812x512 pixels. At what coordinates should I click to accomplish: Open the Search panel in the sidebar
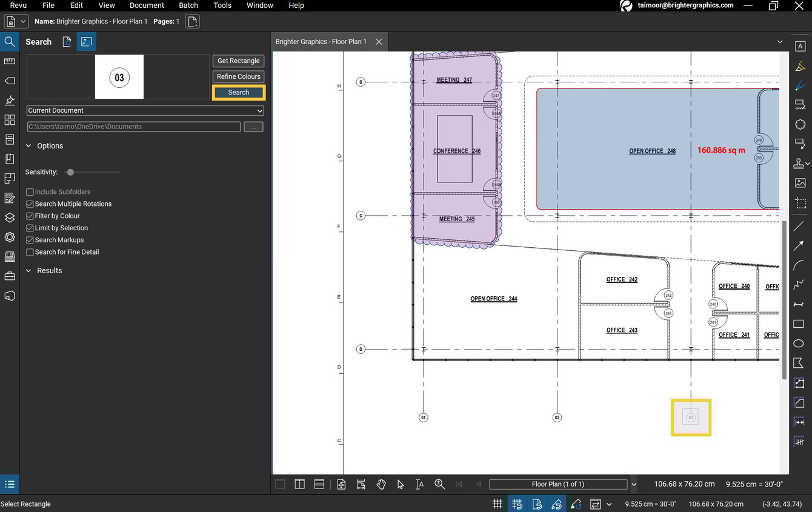pos(10,42)
